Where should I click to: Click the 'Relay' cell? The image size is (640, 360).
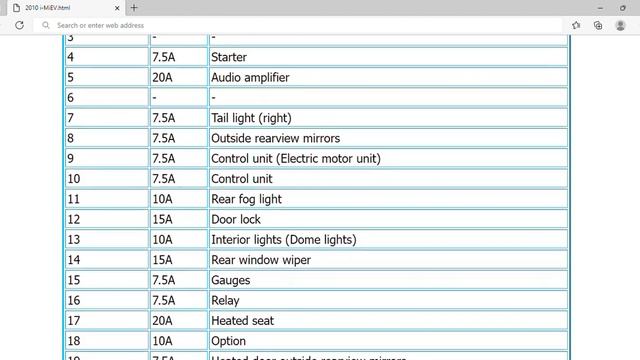click(x=388, y=300)
